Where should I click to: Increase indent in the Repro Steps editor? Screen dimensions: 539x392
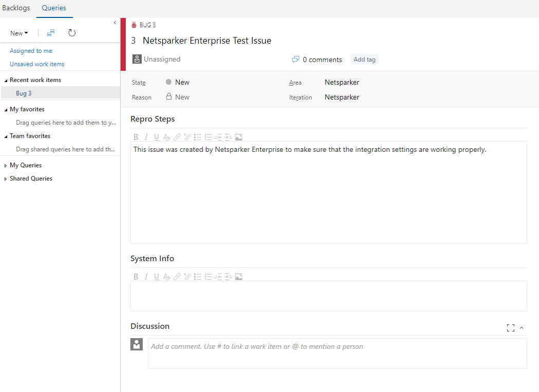(228, 137)
